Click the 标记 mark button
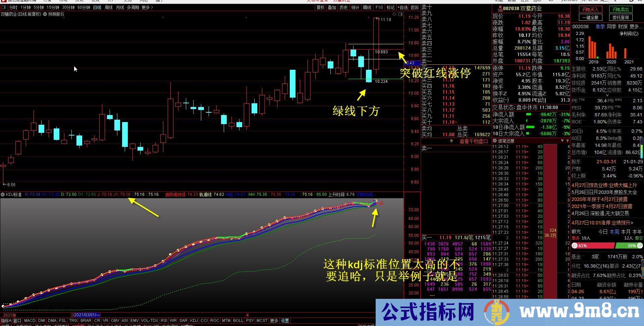Image resolution: width=644 pixels, height=326 pixels. [x=390, y=7]
